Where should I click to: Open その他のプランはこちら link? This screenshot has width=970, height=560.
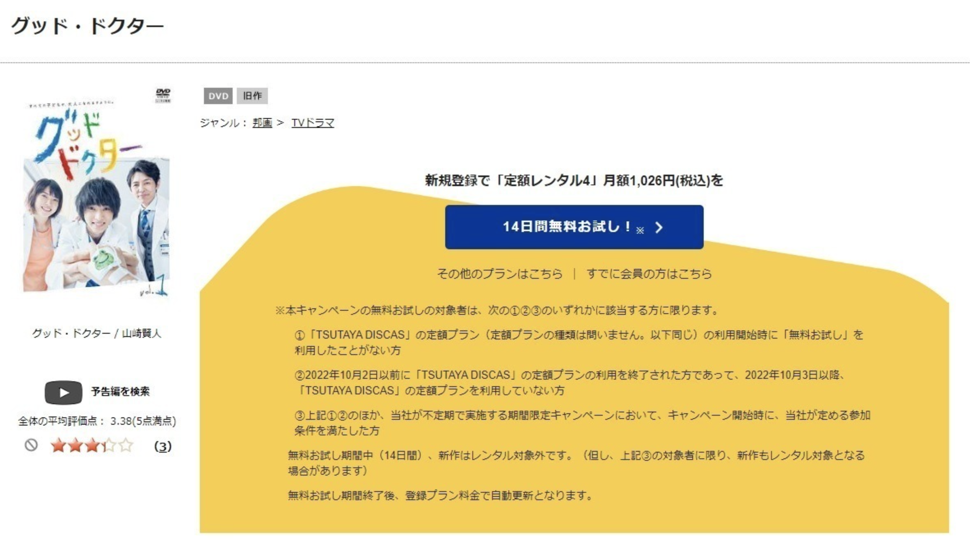pyautogui.click(x=500, y=273)
